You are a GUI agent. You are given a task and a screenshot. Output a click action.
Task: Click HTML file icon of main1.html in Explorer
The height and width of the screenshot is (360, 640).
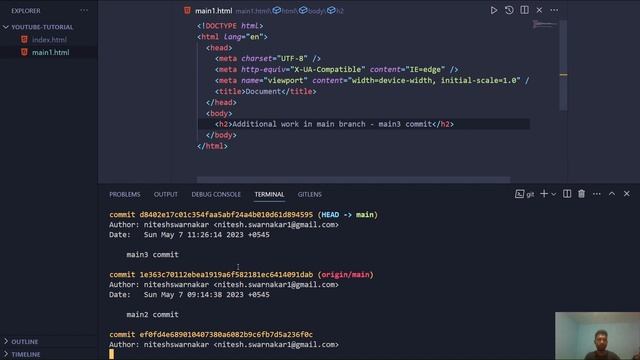pos(24,52)
